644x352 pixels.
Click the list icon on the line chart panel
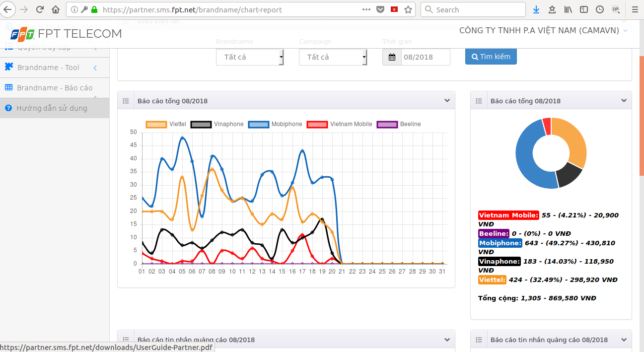tap(126, 101)
